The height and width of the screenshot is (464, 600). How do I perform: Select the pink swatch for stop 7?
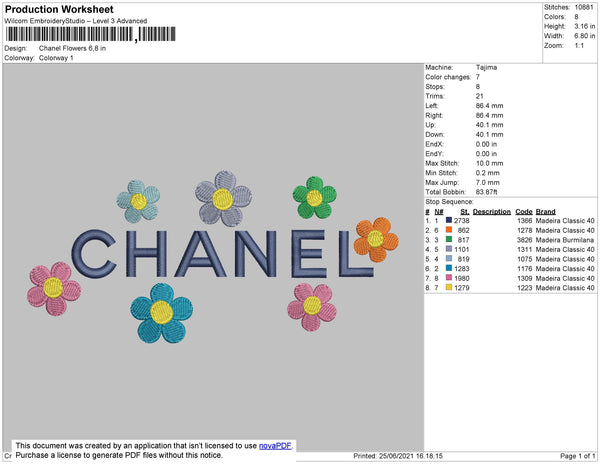(449, 278)
